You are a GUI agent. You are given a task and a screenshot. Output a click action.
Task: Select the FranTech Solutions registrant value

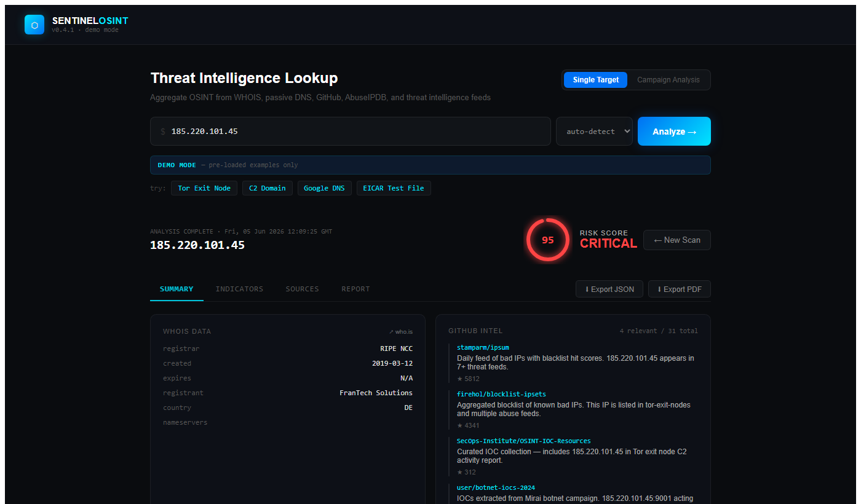point(376,393)
